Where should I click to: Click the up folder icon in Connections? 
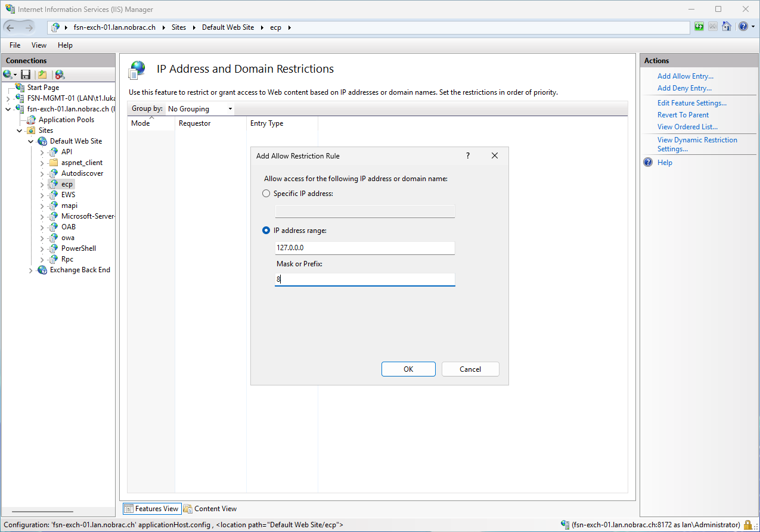pyautogui.click(x=42, y=74)
